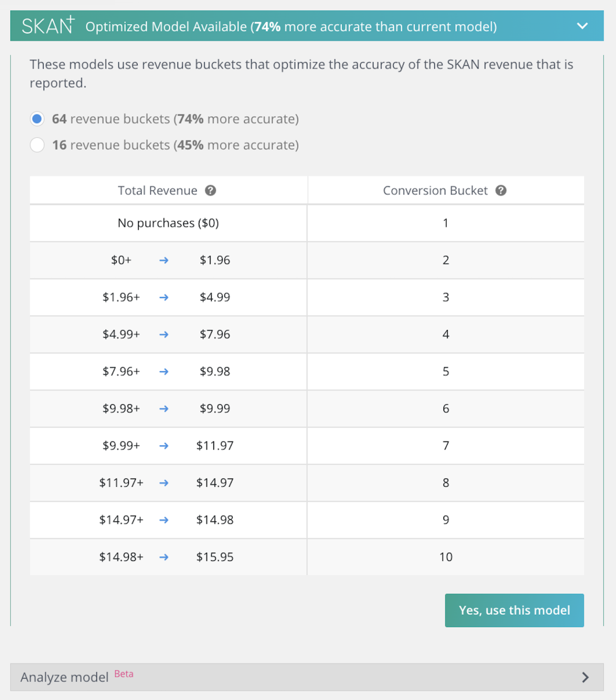
Task: Select the 64 revenue buckets option
Action: tap(37, 118)
